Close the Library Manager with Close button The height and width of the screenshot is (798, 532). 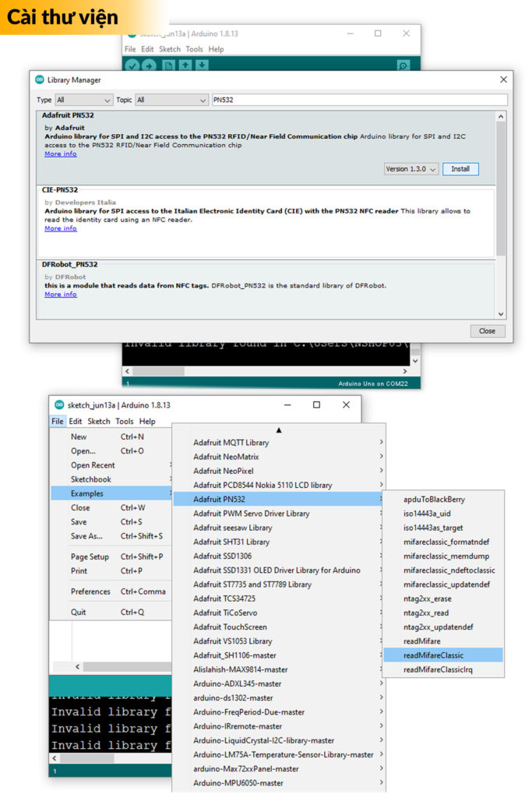[x=487, y=330]
